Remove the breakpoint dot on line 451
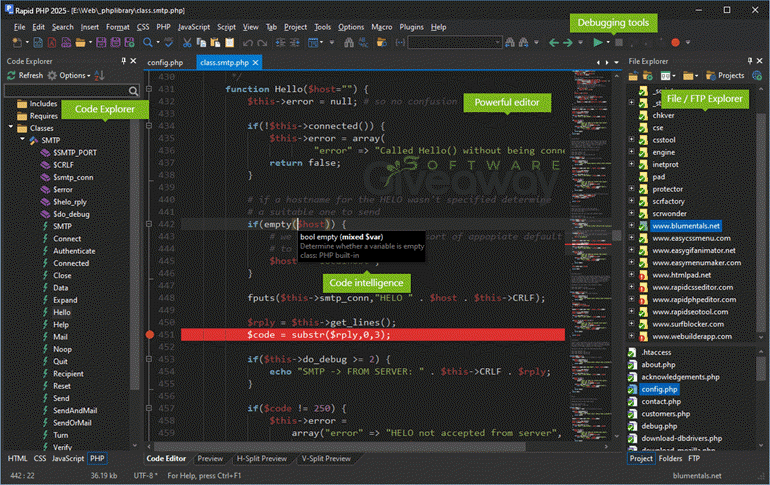 (x=150, y=335)
